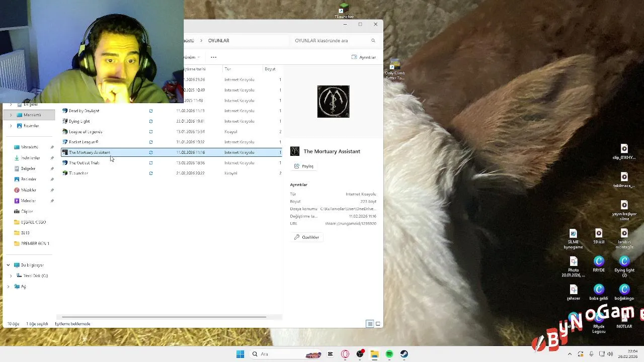The image size is (644, 362).
Task: Expand the Ağ network node
Action: coord(8,287)
